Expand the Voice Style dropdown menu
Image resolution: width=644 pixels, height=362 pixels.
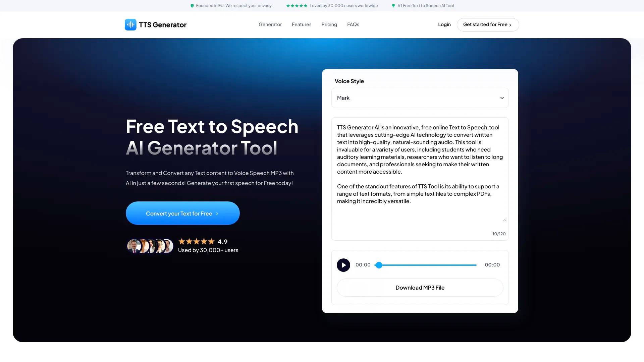pyautogui.click(x=420, y=98)
